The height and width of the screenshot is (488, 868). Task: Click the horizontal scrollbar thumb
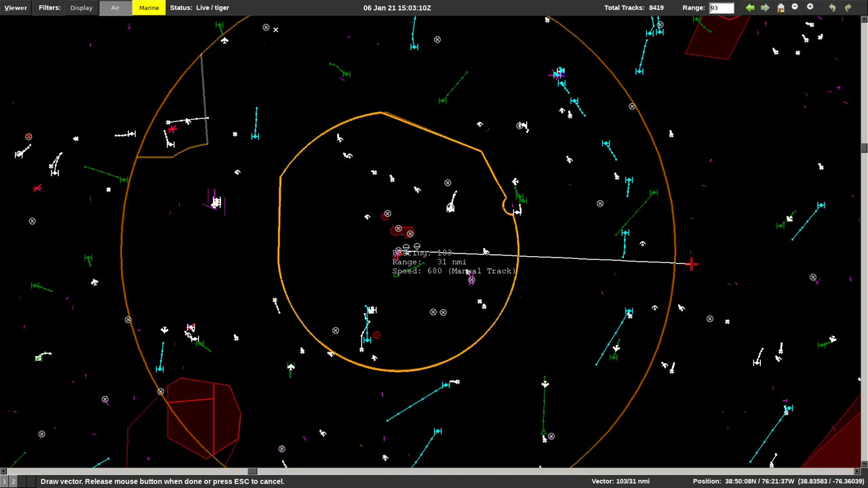click(252, 471)
